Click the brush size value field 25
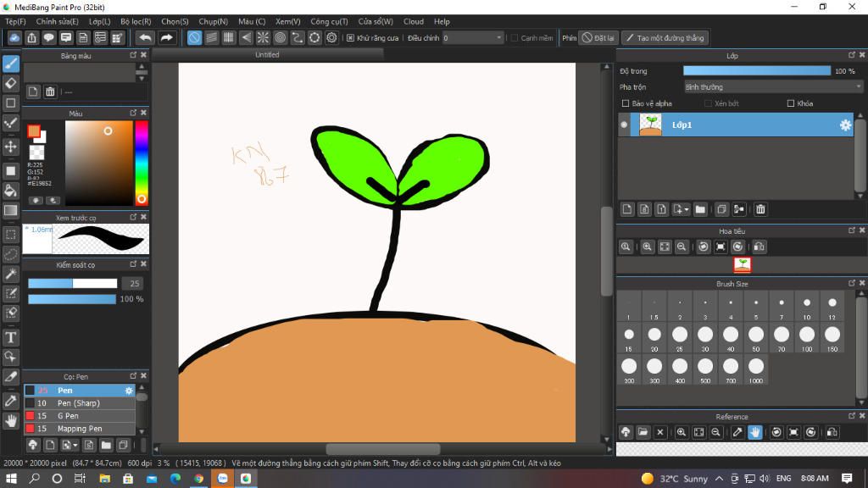868x488 pixels. [x=132, y=283]
